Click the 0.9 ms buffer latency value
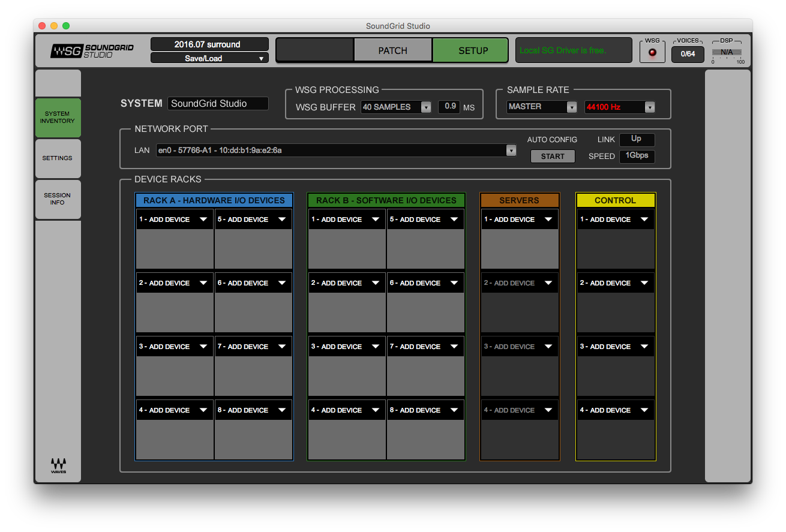This screenshot has width=786, height=532. 449,107
